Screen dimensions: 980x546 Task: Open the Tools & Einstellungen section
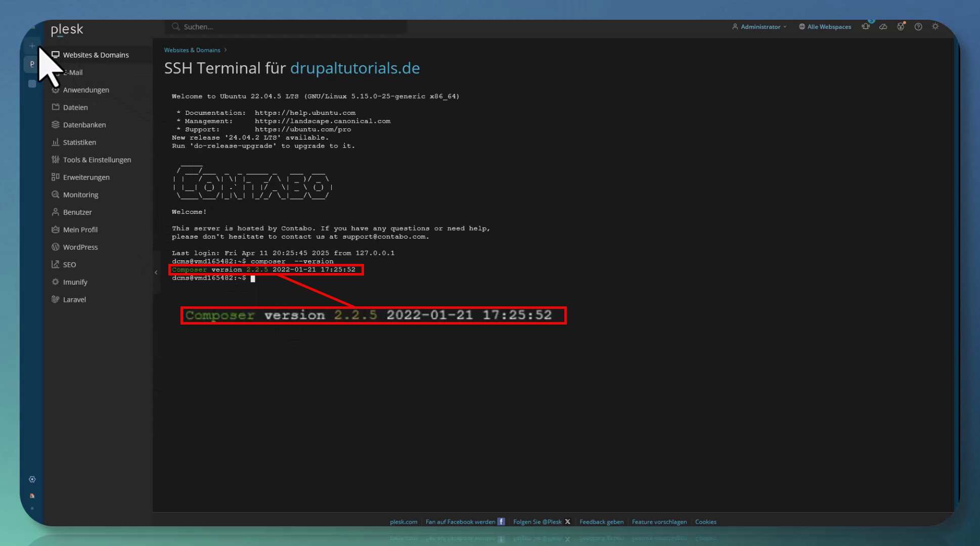click(97, 160)
